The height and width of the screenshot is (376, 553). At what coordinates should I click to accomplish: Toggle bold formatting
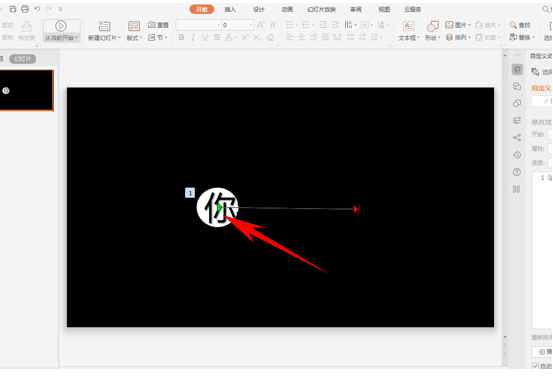pyautogui.click(x=181, y=37)
